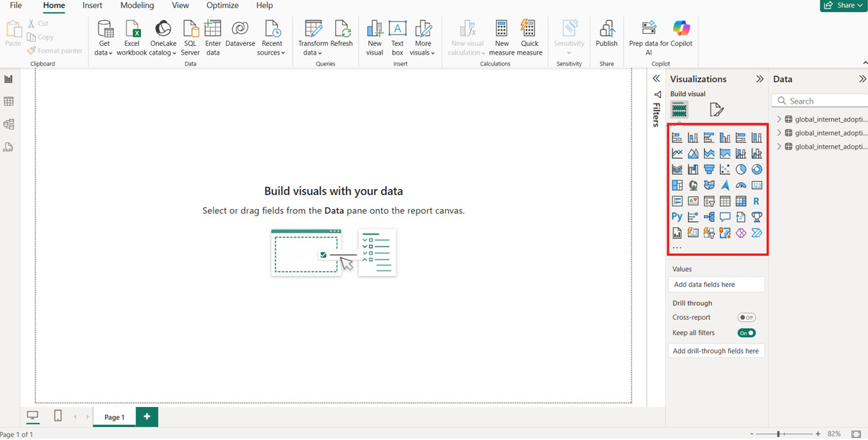Switch to Model view in the left sidebar
The height and width of the screenshot is (440, 868).
(9, 124)
